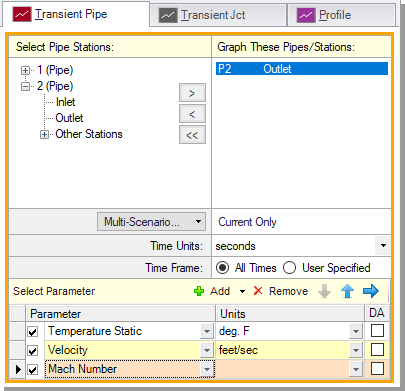Open the Multi-Scenario button menu
Screen dimensions: 405x391
(x=151, y=222)
